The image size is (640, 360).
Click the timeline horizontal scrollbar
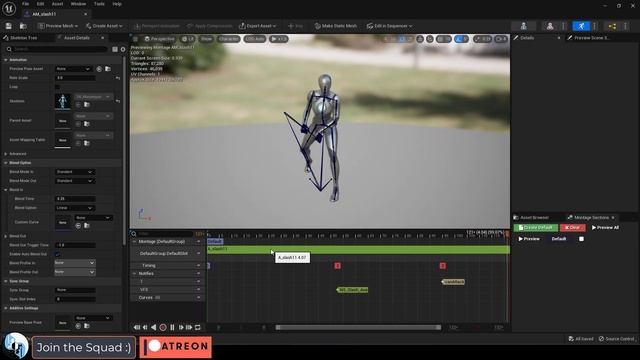pyautogui.click(x=358, y=327)
